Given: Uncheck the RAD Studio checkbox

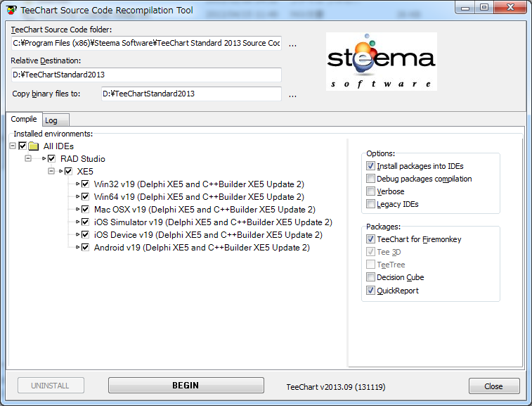Looking at the screenshot, I should [51, 158].
